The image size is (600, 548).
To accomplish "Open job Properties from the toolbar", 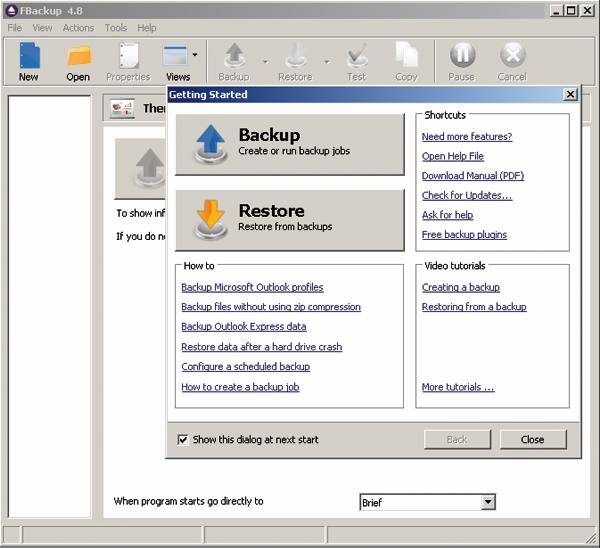I will [x=128, y=62].
